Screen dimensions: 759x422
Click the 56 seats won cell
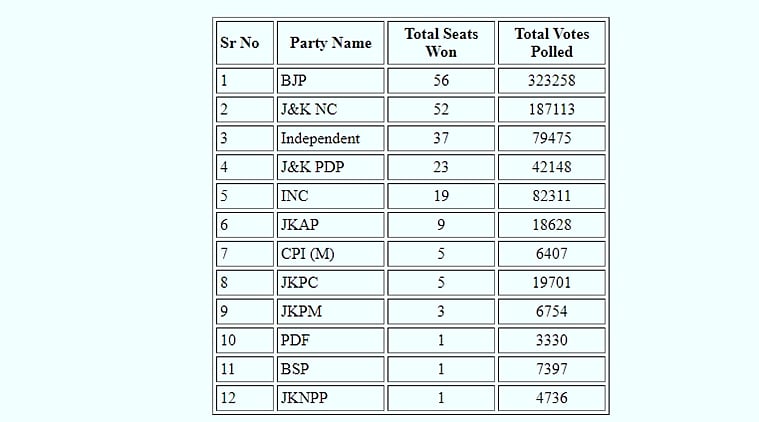[441, 81]
